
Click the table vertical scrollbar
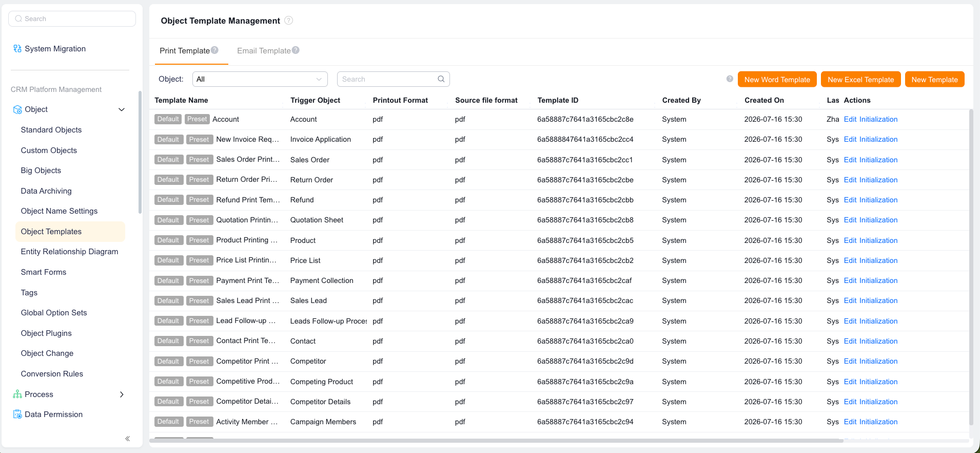click(x=971, y=267)
